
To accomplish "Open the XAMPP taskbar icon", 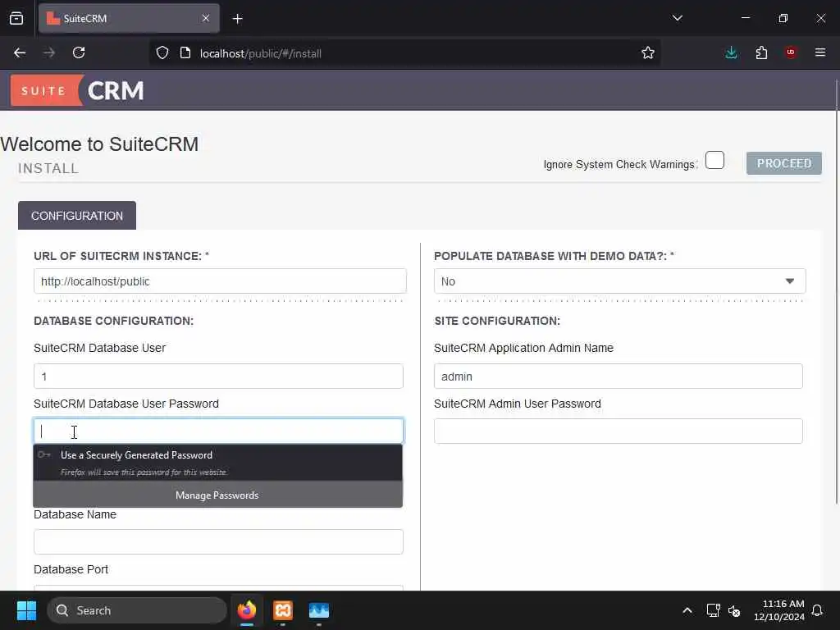I will [x=283, y=610].
